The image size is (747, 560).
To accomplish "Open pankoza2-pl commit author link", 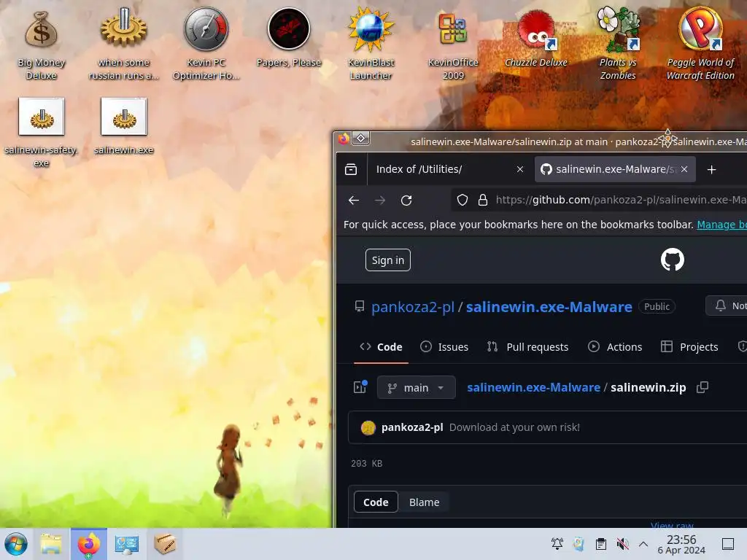I will [x=412, y=427].
